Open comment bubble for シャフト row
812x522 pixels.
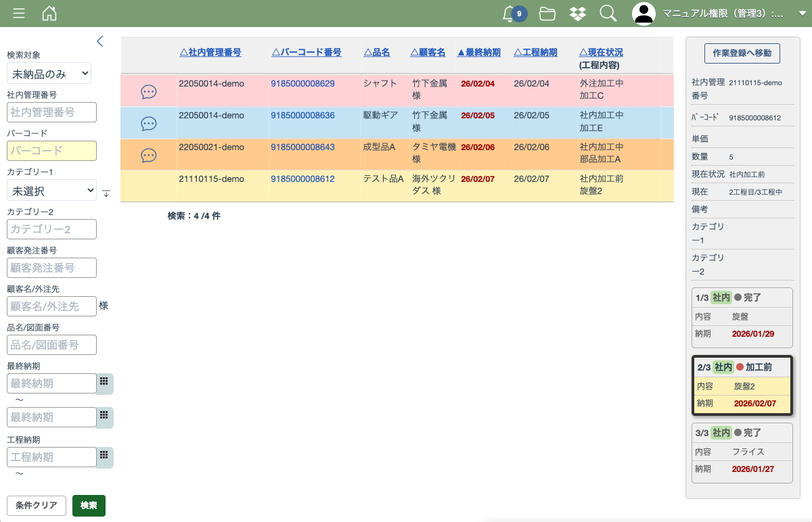(149, 92)
